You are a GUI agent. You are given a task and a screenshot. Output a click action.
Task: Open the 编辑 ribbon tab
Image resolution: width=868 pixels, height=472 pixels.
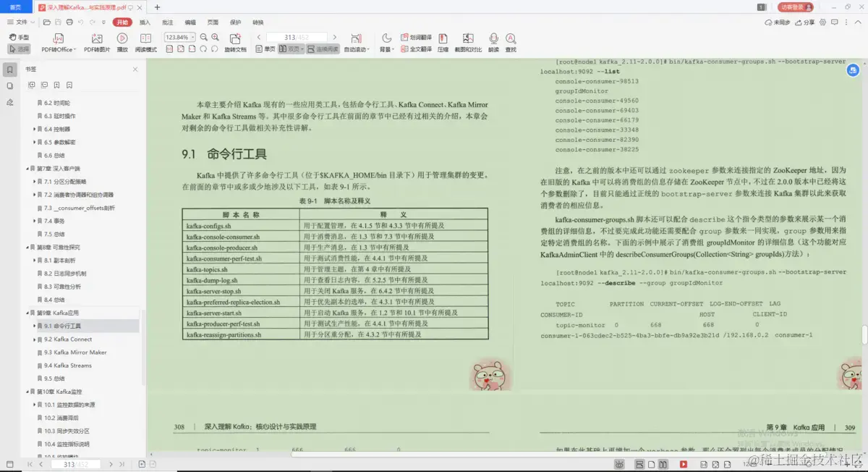[x=190, y=22]
